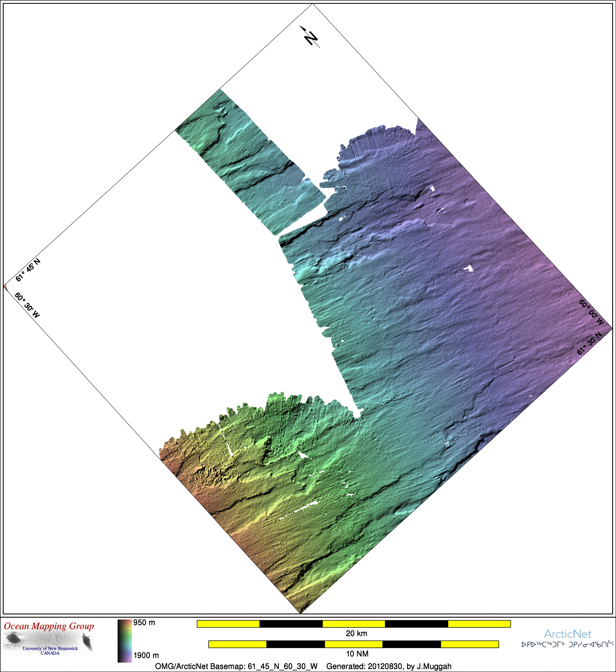Click the 20 km scale bar
616x672 pixels.
point(353,624)
